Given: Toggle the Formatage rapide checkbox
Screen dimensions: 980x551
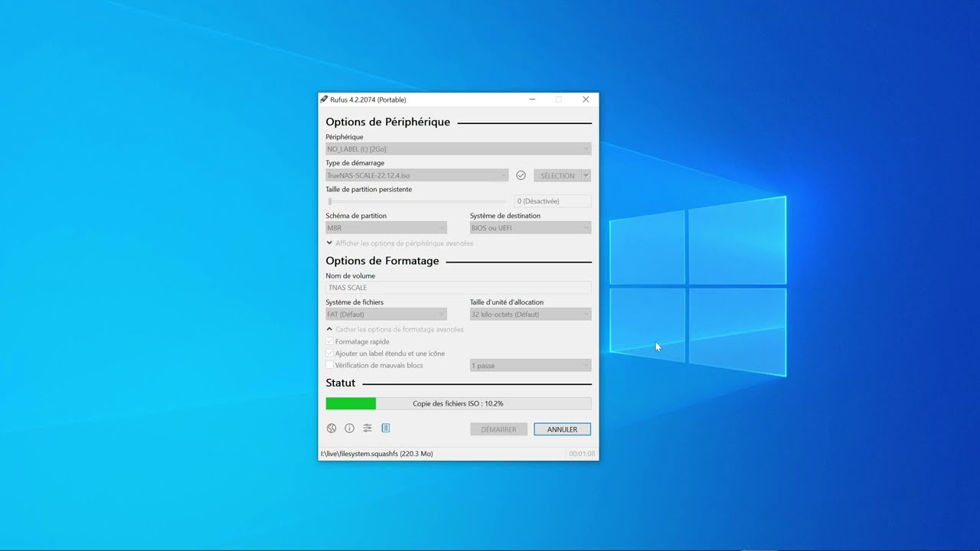Looking at the screenshot, I should pos(330,341).
